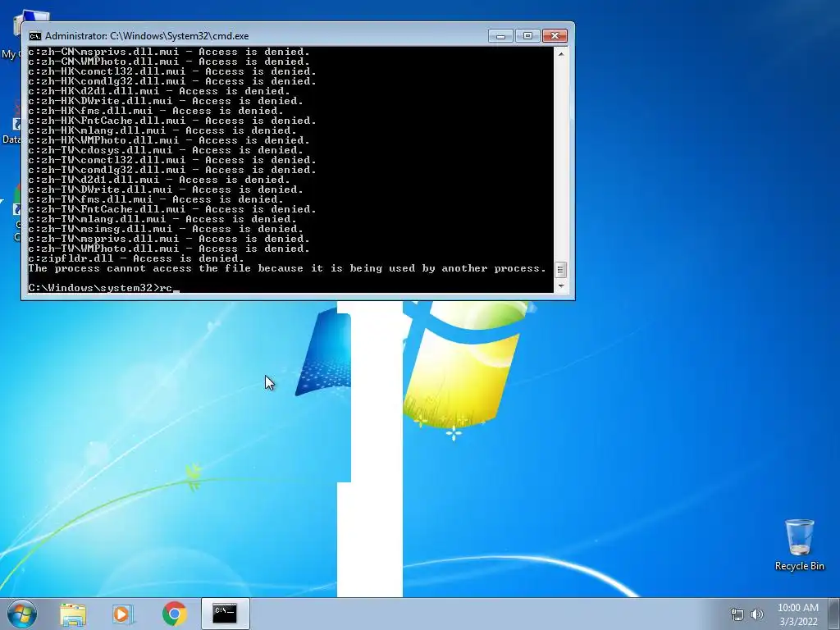
Task: Launch Google Chrome from the taskbar
Action: pos(175,614)
